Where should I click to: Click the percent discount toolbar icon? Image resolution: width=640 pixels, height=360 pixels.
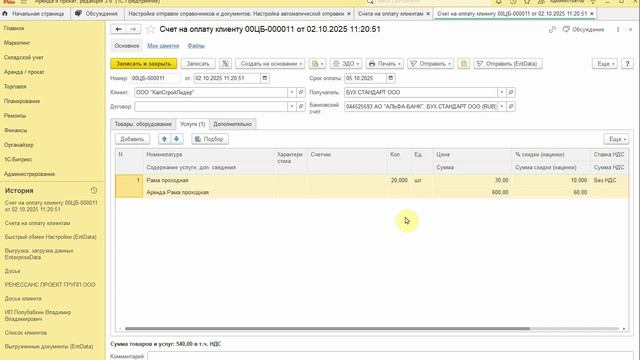pyautogui.click(x=225, y=64)
